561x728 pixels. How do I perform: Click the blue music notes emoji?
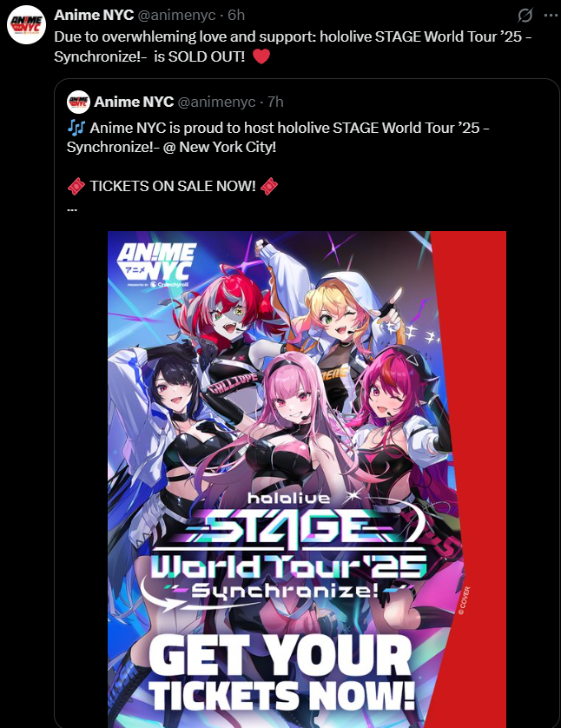tap(76, 127)
